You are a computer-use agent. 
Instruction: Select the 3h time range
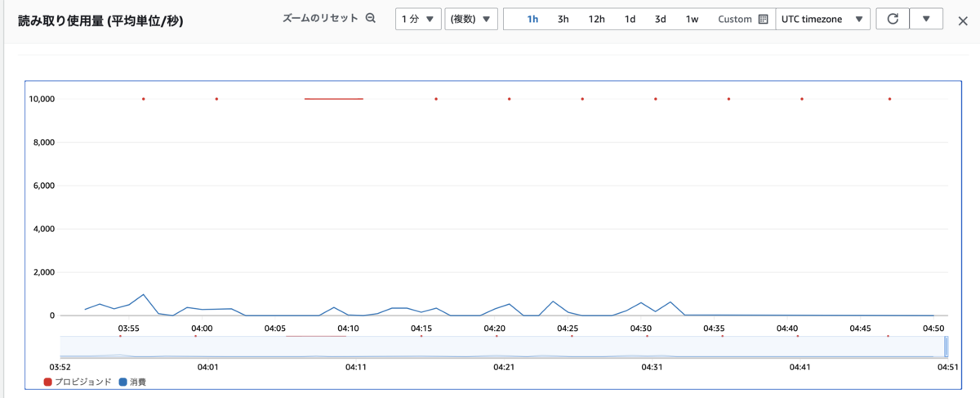point(563,19)
